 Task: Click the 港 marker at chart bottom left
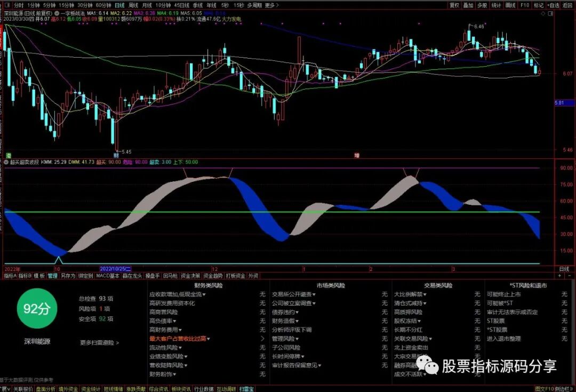click(x=8, y=155)
